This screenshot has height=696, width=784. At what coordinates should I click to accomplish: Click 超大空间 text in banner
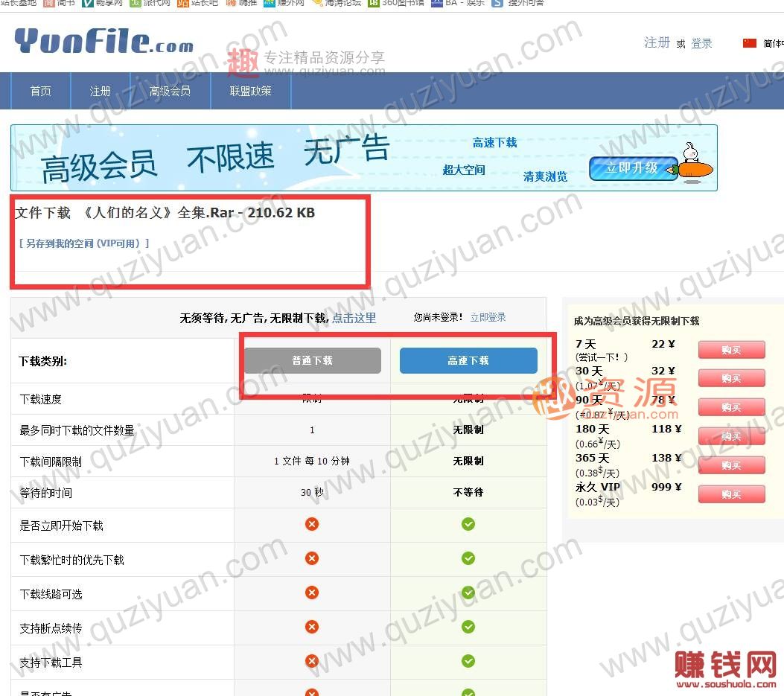(x=464, y=170)
